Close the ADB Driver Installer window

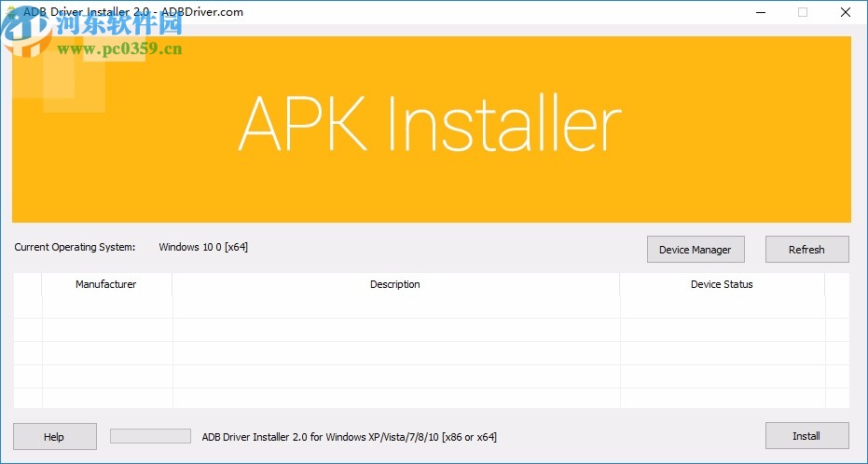click(x=846, y=12)
